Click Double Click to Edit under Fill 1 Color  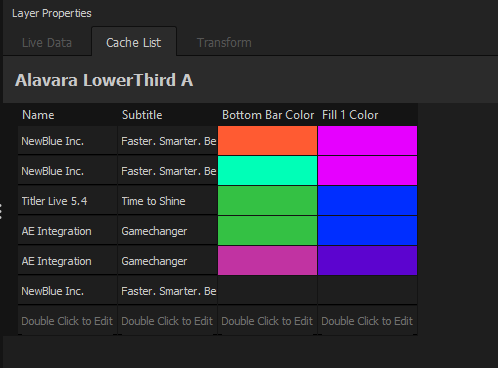(x=368, y=320)
